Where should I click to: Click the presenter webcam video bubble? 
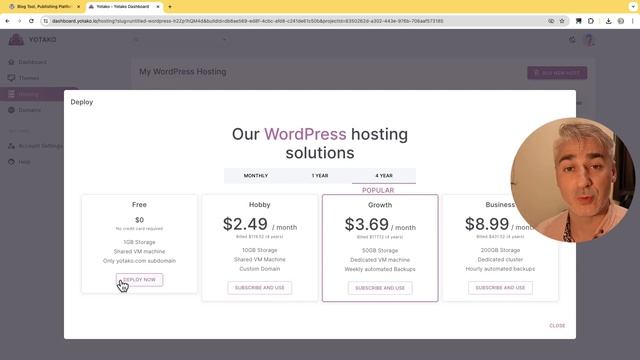pos(572,180)
